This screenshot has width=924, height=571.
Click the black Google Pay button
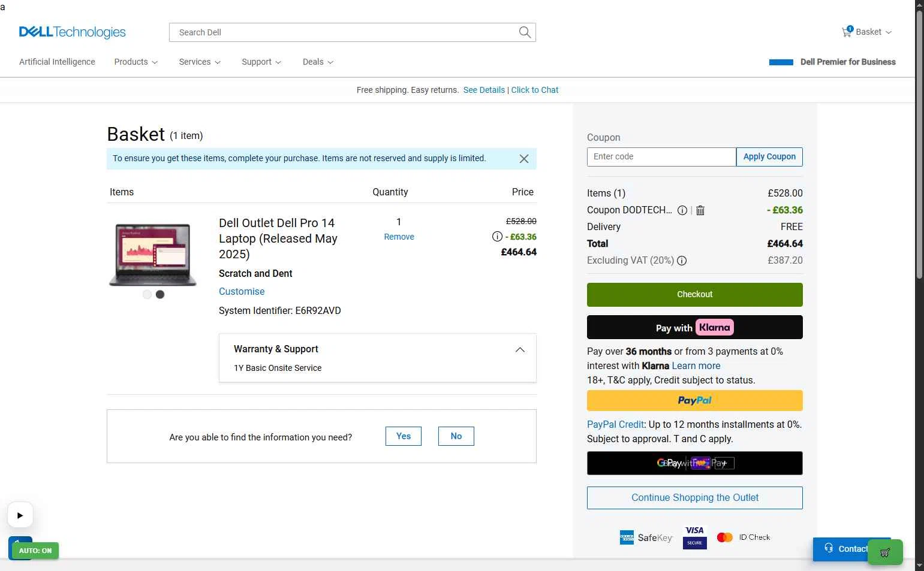click(x=695, y=463)
